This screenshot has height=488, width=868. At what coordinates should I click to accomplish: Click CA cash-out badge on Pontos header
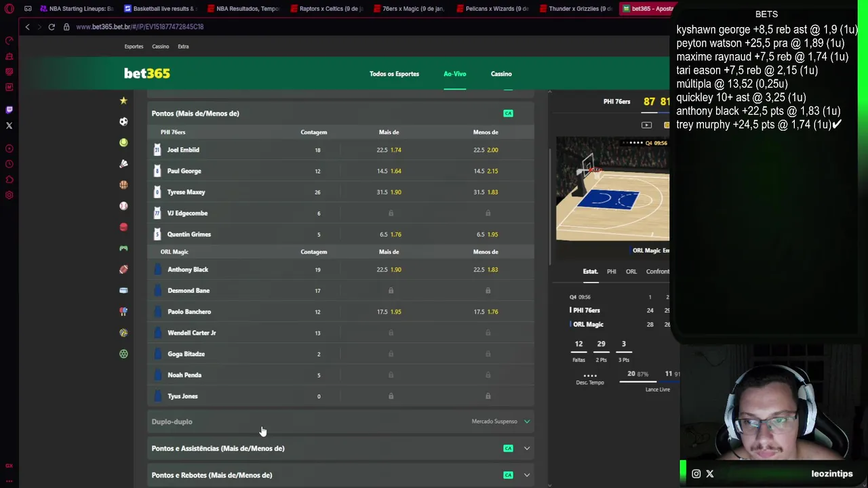click(x=508, y=113)
